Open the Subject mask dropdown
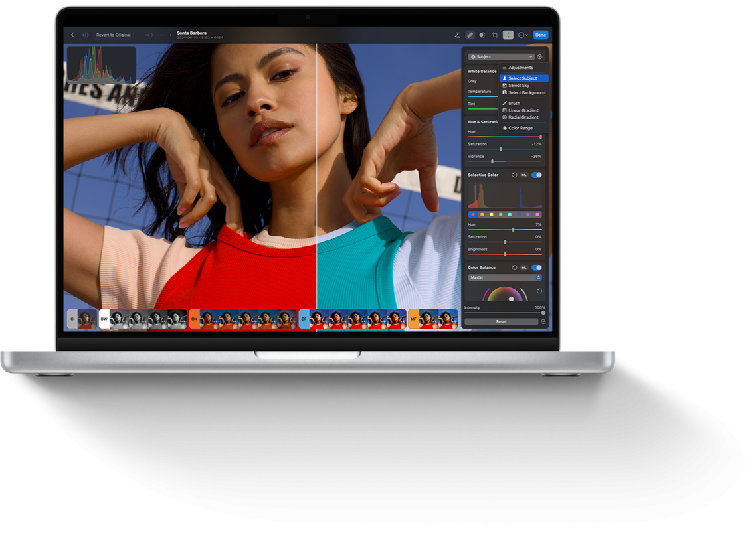The image size is (756, 533). [x=502, y=57]
